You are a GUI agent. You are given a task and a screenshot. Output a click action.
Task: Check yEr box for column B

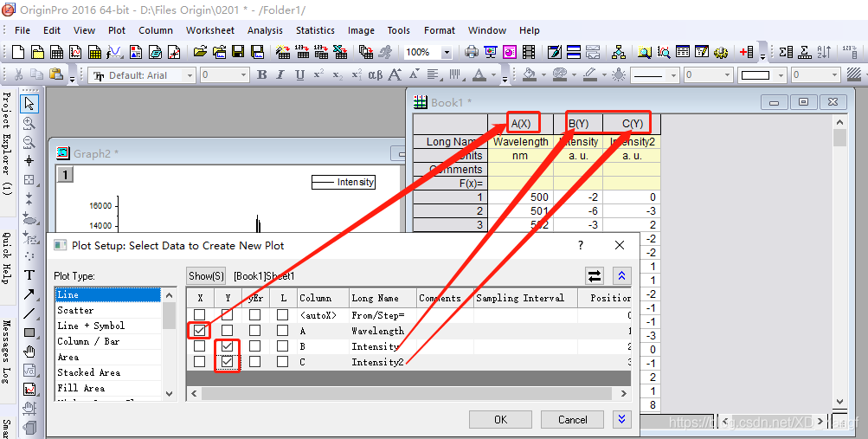pyautogui.click(x=254, y=346)
